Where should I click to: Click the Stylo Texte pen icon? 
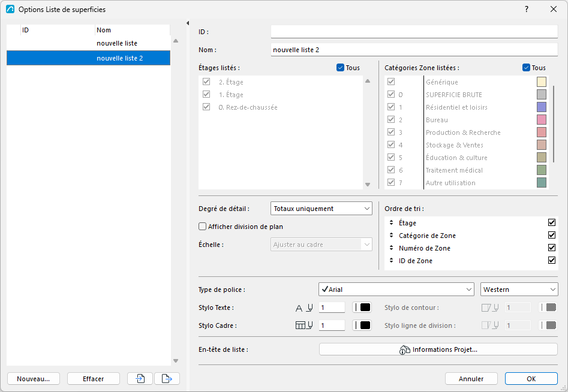click(x=304, y=307)
